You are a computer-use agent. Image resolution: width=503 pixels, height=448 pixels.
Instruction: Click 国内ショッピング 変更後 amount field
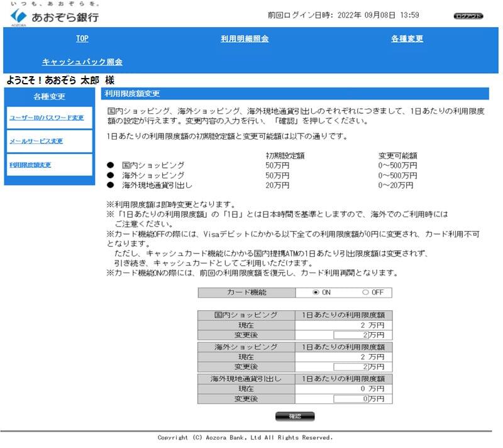[353, 335]
